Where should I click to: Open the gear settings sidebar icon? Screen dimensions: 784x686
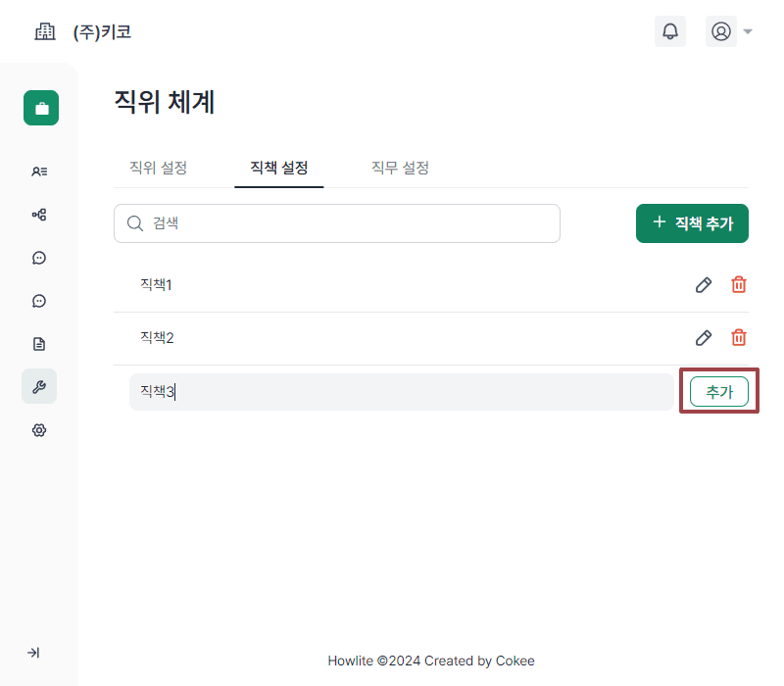click(x=38, y=430)
